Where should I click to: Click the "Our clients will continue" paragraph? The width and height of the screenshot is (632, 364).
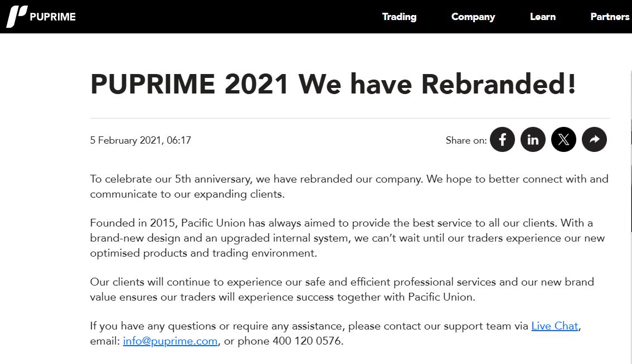tap(342, 289)
